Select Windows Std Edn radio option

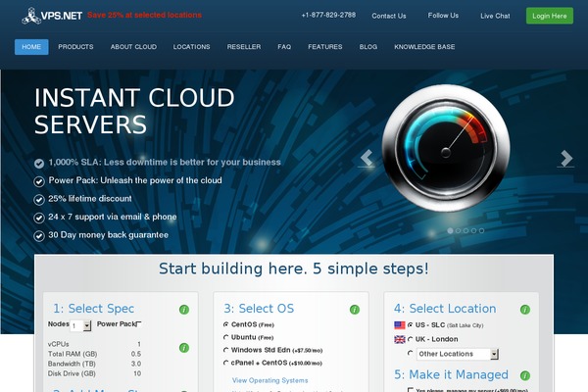coord(225,350)
